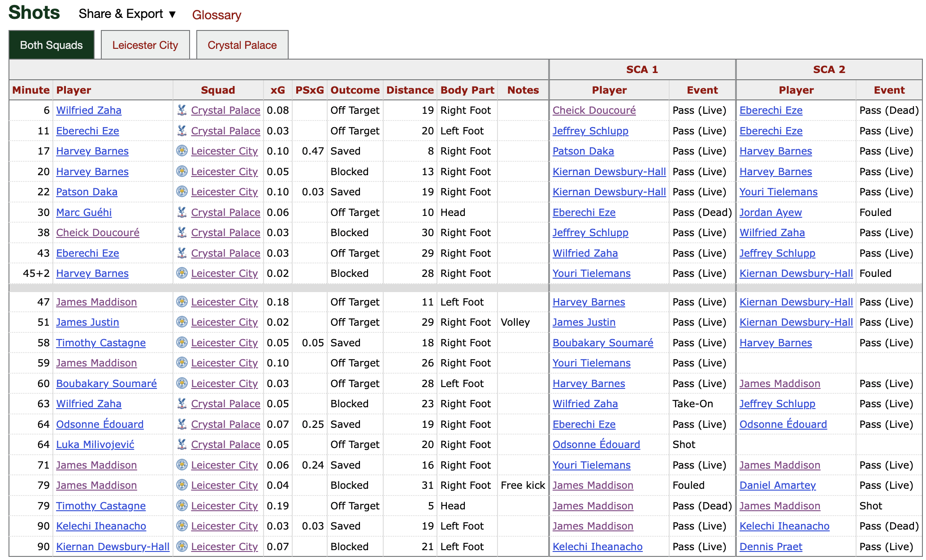Sort by Notes column header
Viewport: 926px width, 560px height.
[523, 90]
